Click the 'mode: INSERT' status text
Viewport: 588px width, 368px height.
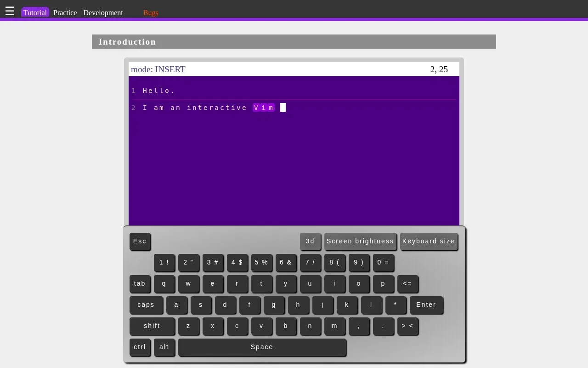[158, 69]
